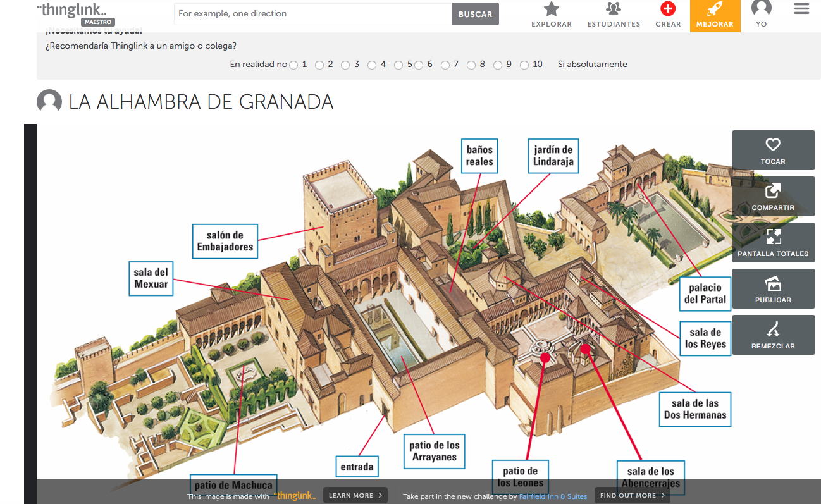Click the "sala de los Abencerrajes" label
The height and width of the screenshot is (504, 821).
pos(651,477)
